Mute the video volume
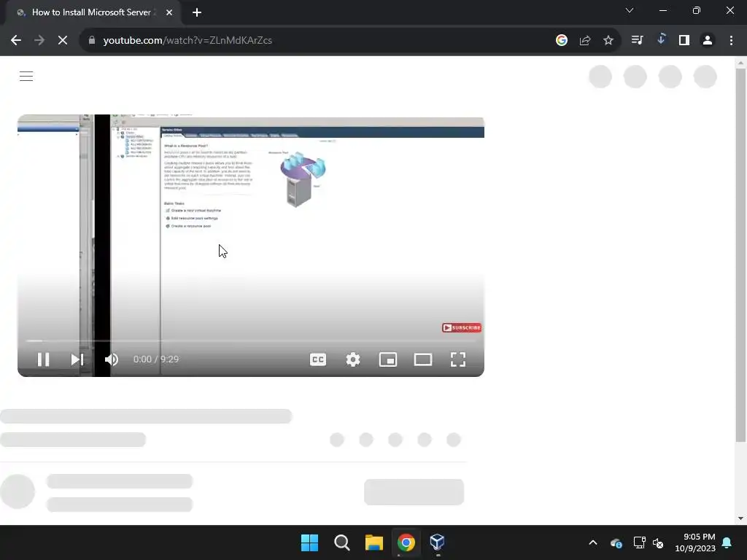Image resolution: width=747 pixels, height=560 pixels. pos(112,359)
